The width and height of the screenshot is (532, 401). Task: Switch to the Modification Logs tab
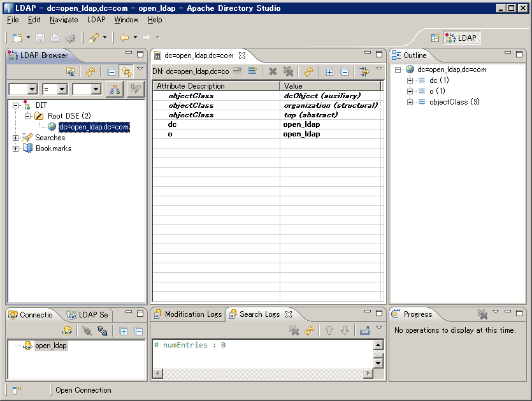click(189, 314)
